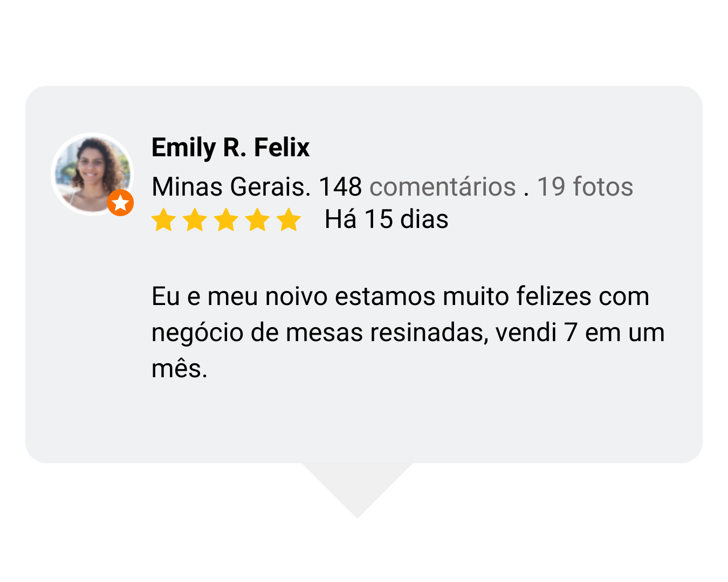Image resolution: width=728 pixels, height=582 pixels.
Task: Click the "Há 15 dias" timestamp
Action: 386,219
